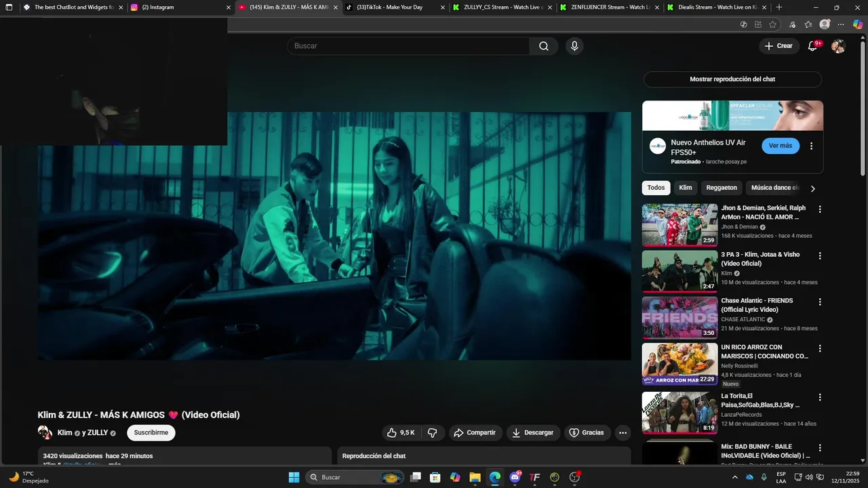Select the Reggaeton filter chip

(722, 188)
